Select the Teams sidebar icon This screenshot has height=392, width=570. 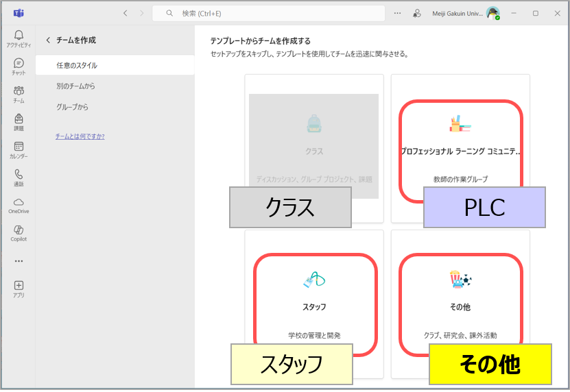(19, 92)
